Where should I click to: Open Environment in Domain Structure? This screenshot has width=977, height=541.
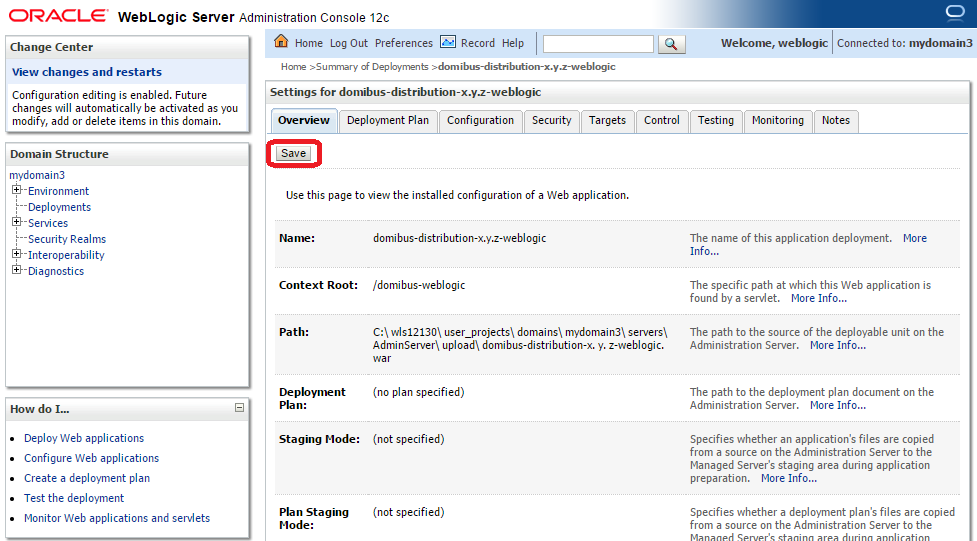59,191
